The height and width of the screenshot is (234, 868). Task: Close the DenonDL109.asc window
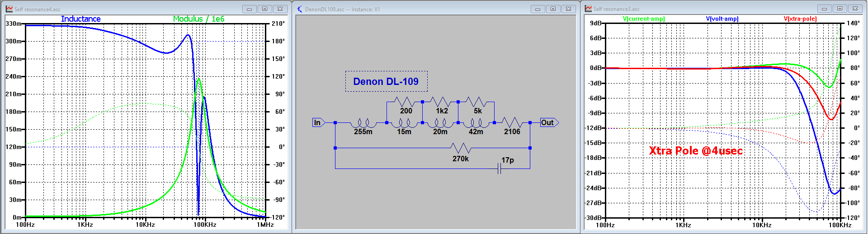coord(569,9)
